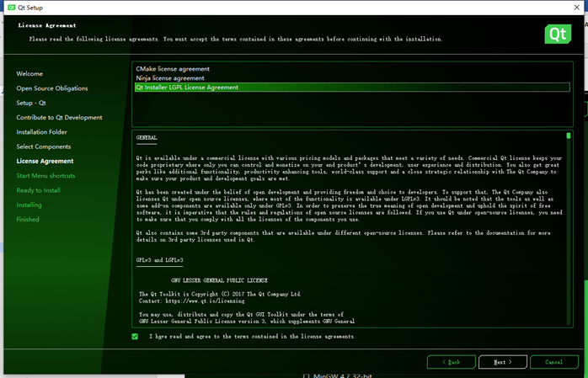Go back to previous step
This screenshot has width=588, height=378.
point(452,362)
